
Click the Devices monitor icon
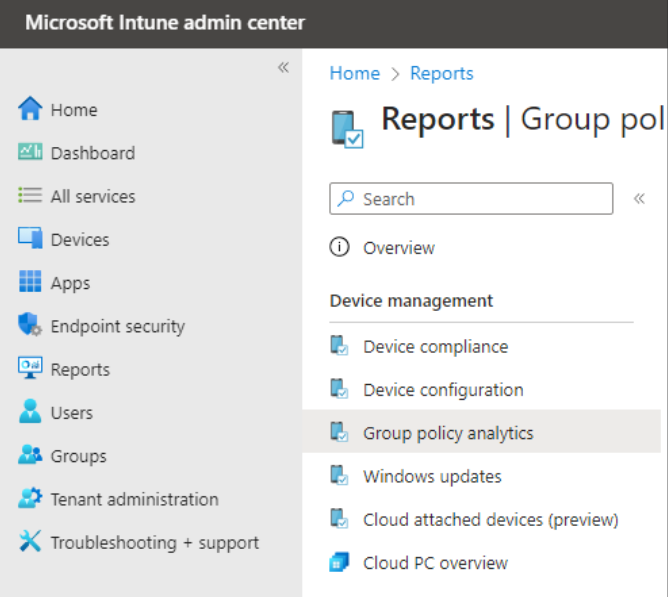point(30,238)
